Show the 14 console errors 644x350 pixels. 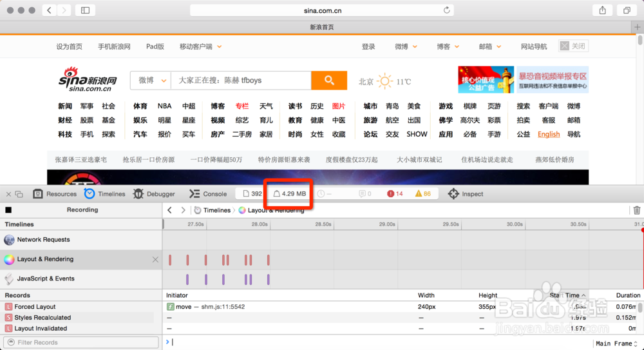coord(395,194)
